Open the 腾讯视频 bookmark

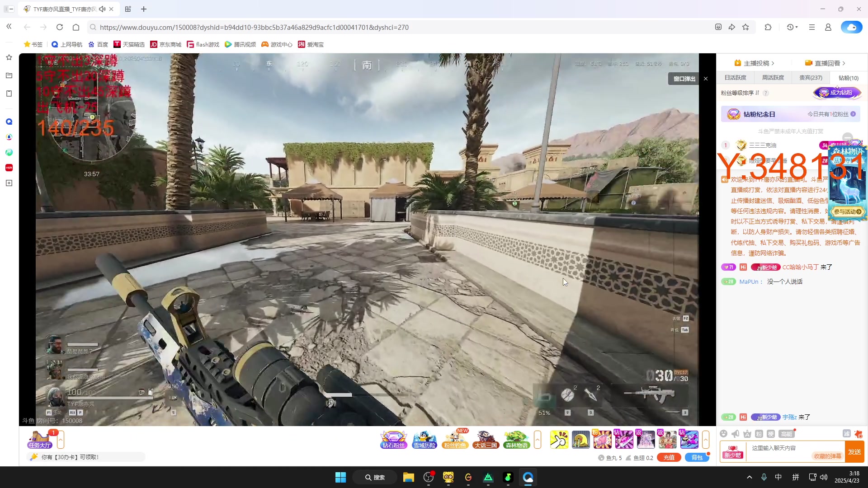point(240,44)
